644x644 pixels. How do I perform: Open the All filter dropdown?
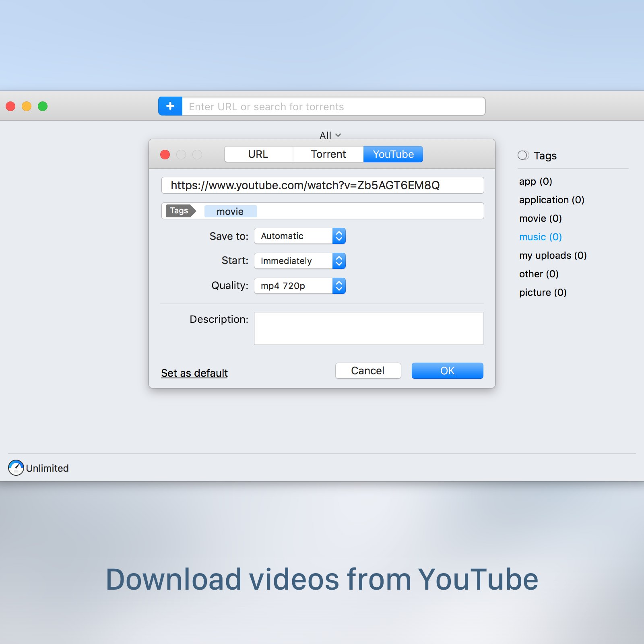tap(330, 135)
